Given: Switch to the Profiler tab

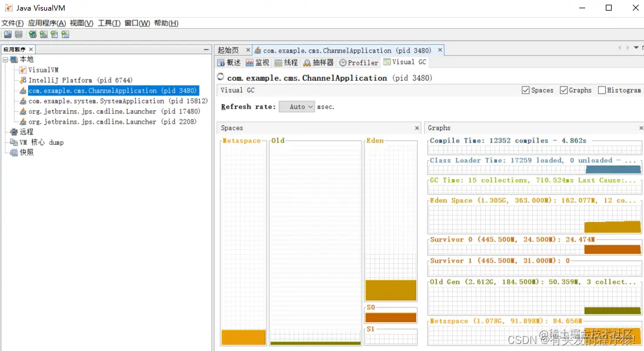Looking at the screenshot, I should click(x=359, y=62).
